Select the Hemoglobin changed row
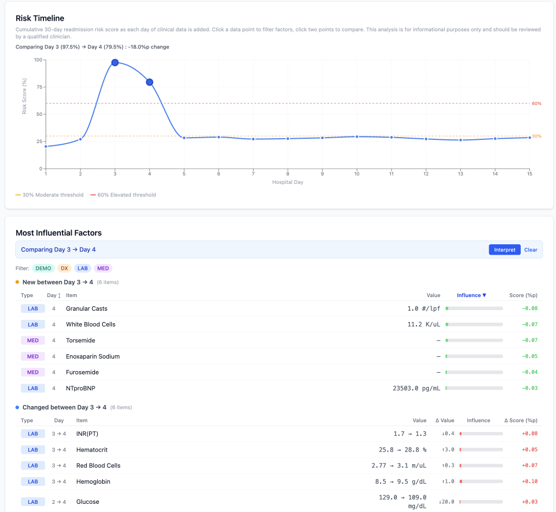This screenshot has width=556, height=512. coord(279,482)
